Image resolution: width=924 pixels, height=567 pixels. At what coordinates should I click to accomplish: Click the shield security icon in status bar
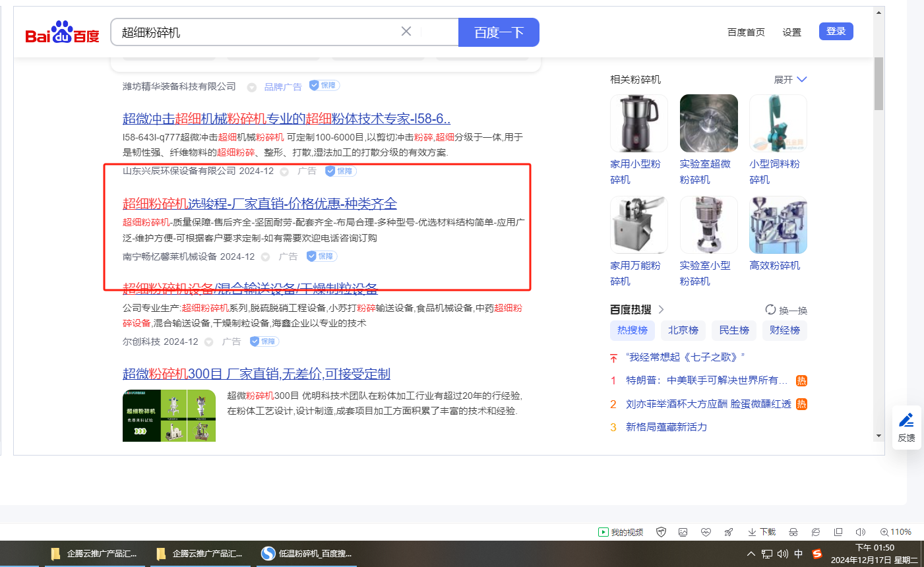[x=661, y=532]
